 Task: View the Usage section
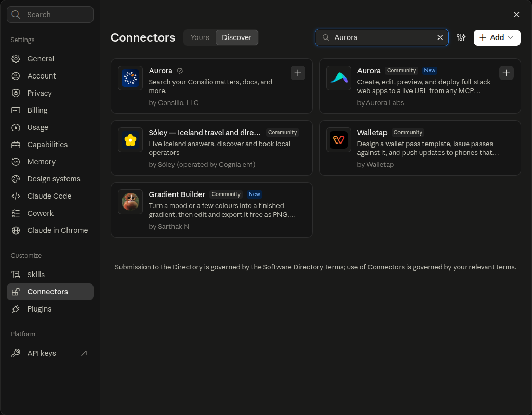click(x=50, y=127)
